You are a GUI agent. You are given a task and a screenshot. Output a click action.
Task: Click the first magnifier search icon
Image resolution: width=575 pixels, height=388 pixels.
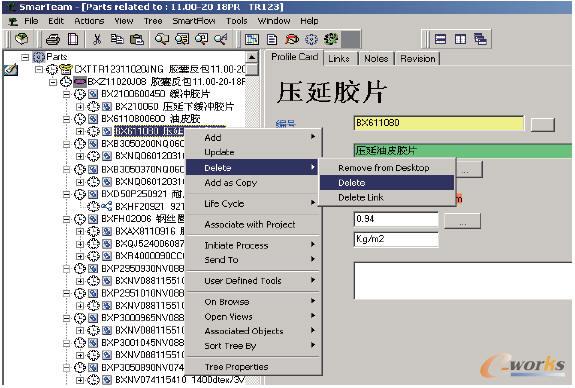[161, 39]
